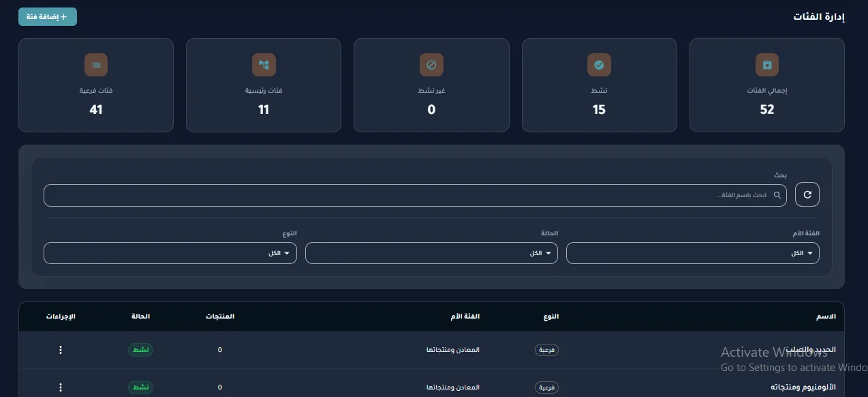Add a new category with إضافة فئة button
This screenshot has height=397, width=868.
(x=48, y=17)
